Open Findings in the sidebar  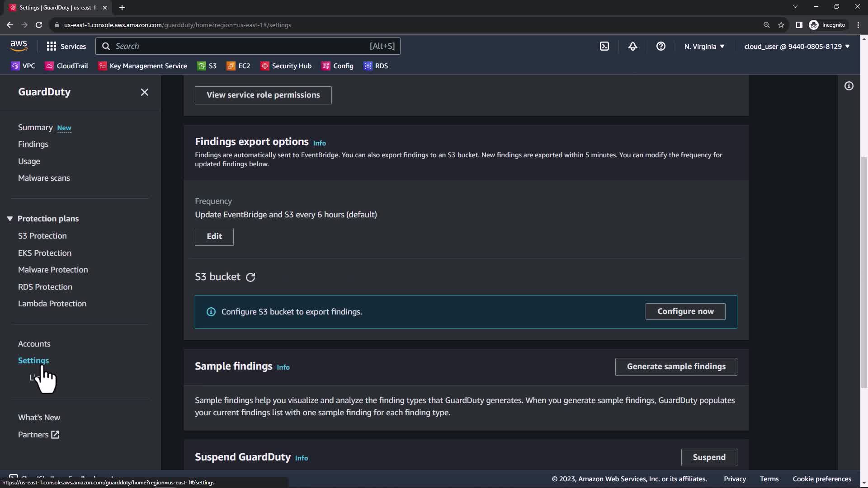(x=33, y=144)
